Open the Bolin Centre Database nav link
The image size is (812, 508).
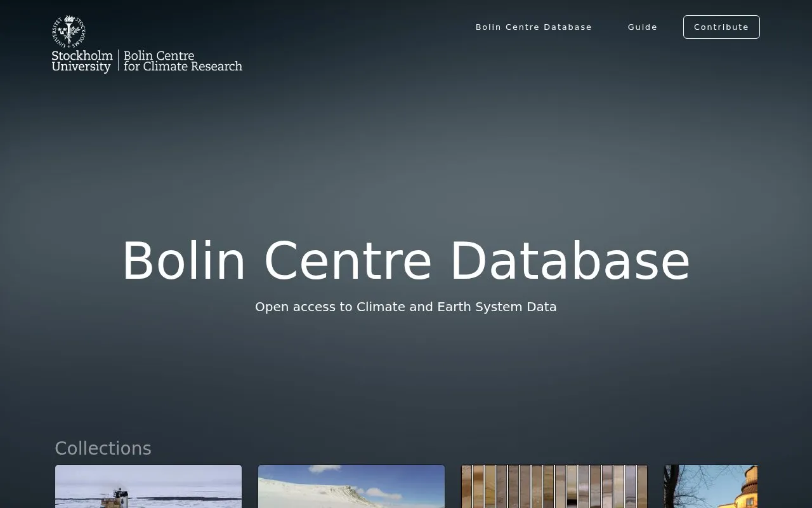[x=534, y=27]
